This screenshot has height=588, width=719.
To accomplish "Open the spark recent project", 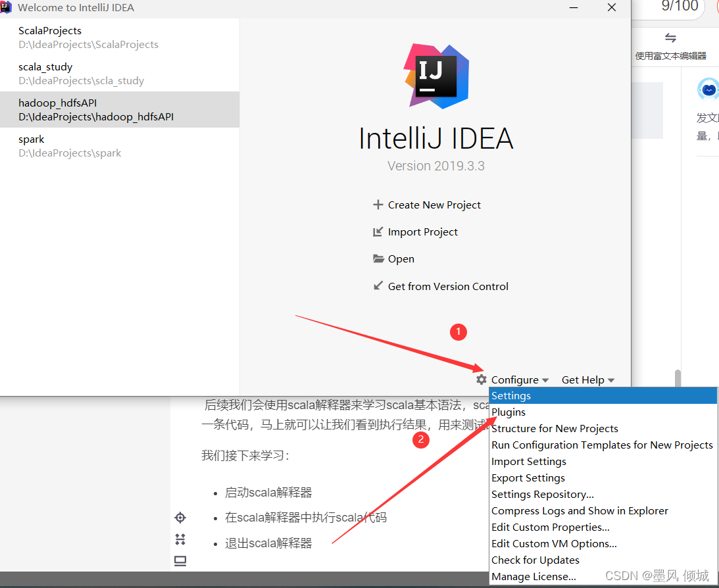I will tap(120, 146).
